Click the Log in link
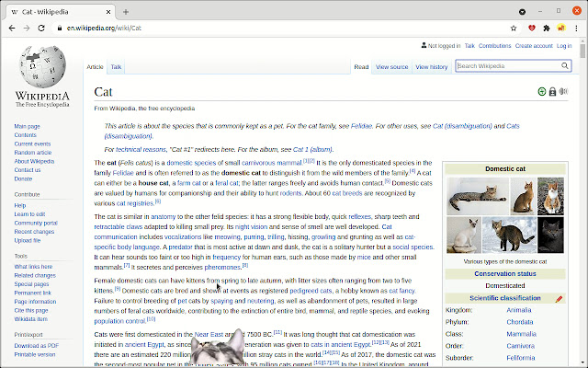 tap(564, 46)
